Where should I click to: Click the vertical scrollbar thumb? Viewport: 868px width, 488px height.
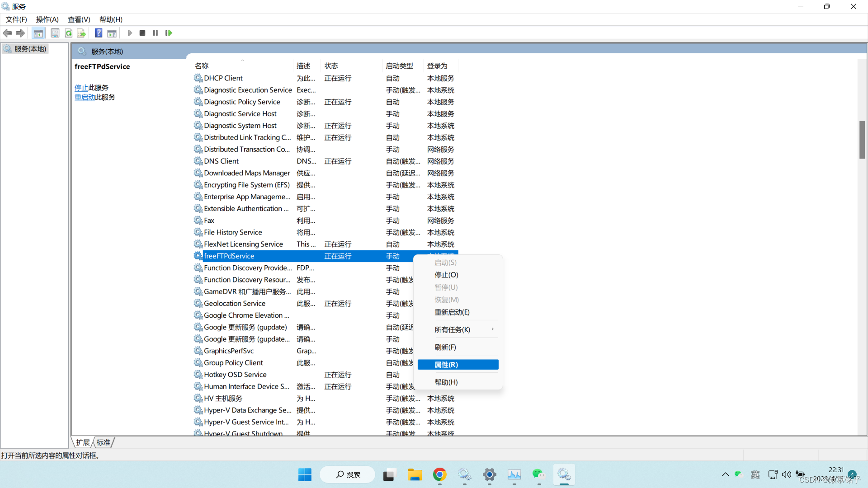[x=862, y=140]
